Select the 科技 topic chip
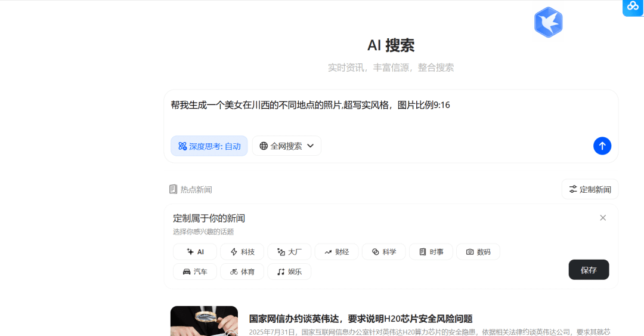This screenshot has height=336, width=644. pyautogui.click(x=242, y=252)
